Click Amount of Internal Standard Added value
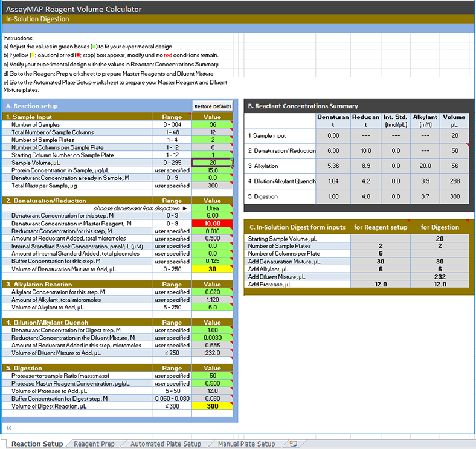 click(x=212, y=254)
